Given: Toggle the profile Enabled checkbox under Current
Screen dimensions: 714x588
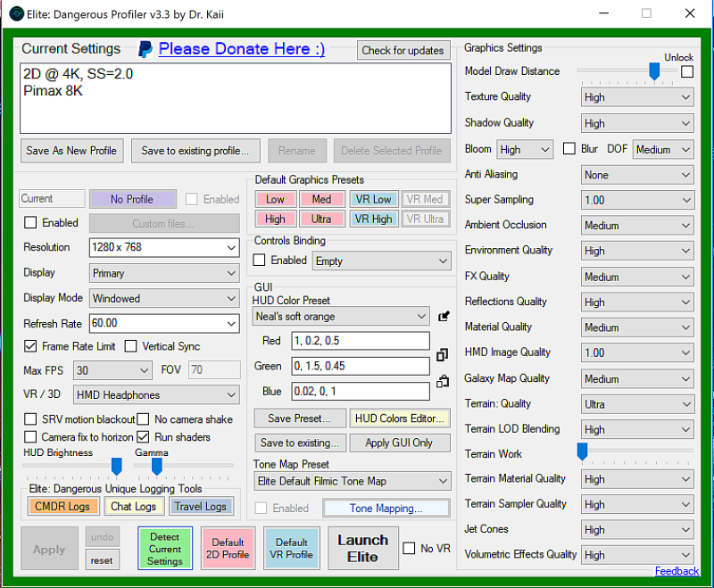Looking at the screenshot, I should pyautogui.click(x=30, y=222).
